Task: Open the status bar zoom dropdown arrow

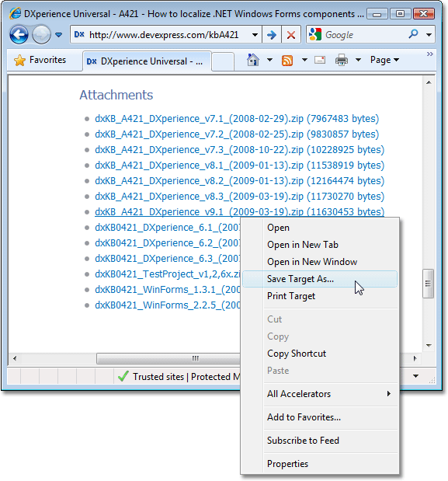Action: [415, 376]
